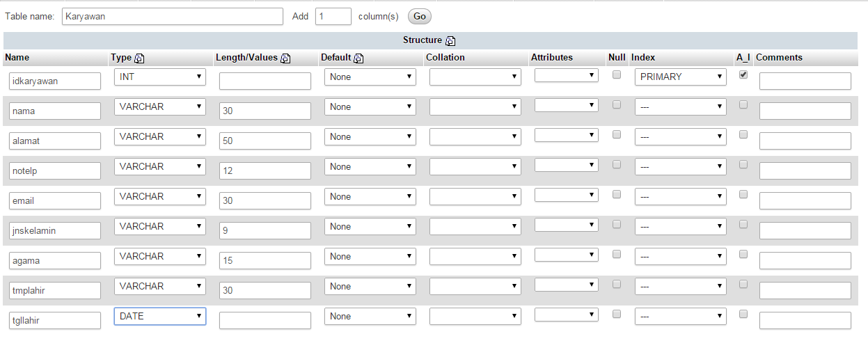Screen dimensions: 868x341
Task: Open the Collation dropdown for notelp
Action: pos(475,166)
